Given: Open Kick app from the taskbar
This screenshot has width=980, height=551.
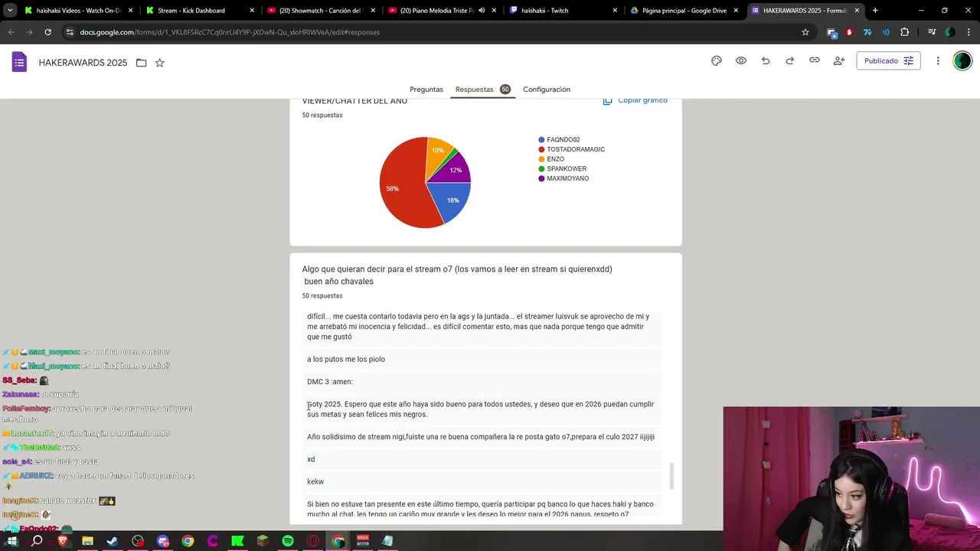Looking at the screenshot, I should pos(237,541).
